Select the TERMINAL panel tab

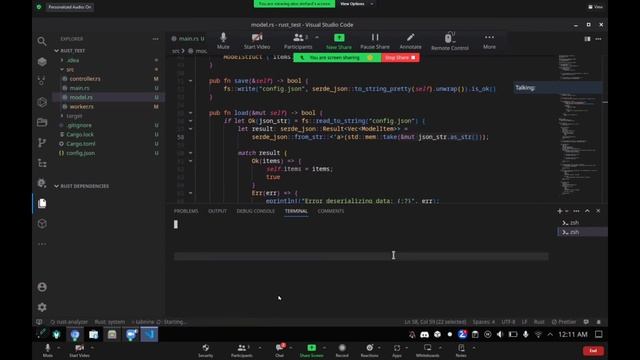pyautogui.click(x=296, y=211)
